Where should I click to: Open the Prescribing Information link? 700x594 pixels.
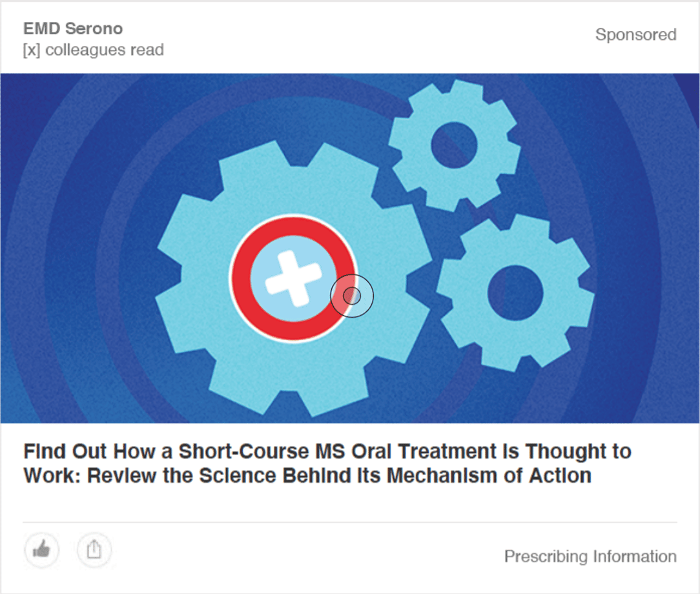590,557
